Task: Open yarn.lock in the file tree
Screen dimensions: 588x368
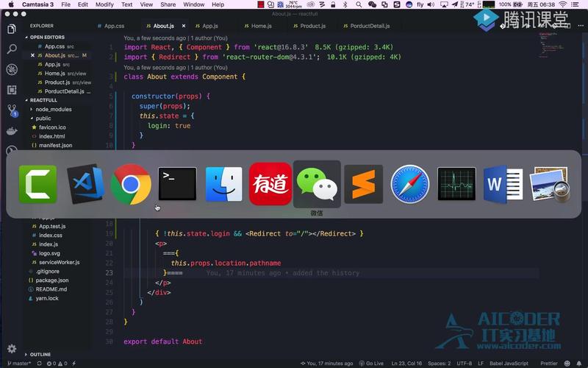Action: point(47,299)
